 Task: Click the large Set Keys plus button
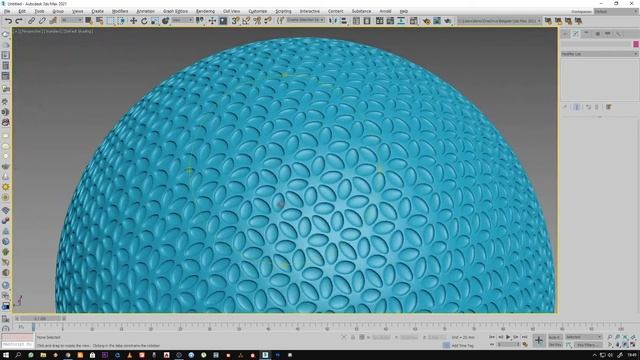pos(539,340)
